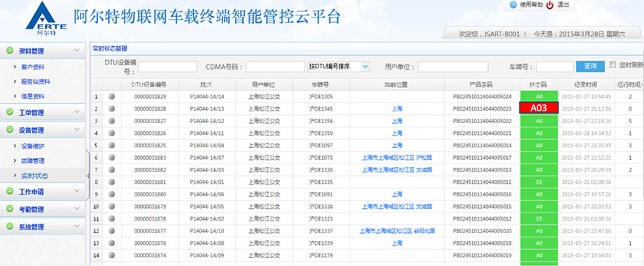Select 故障管理 in the sidebar
644x266 pixels.
(32, 161)
